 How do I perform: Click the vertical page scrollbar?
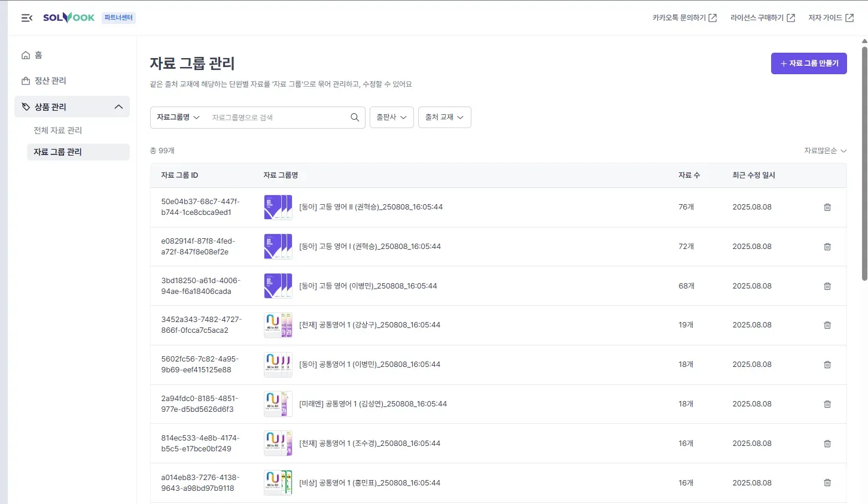coord(864,163)
